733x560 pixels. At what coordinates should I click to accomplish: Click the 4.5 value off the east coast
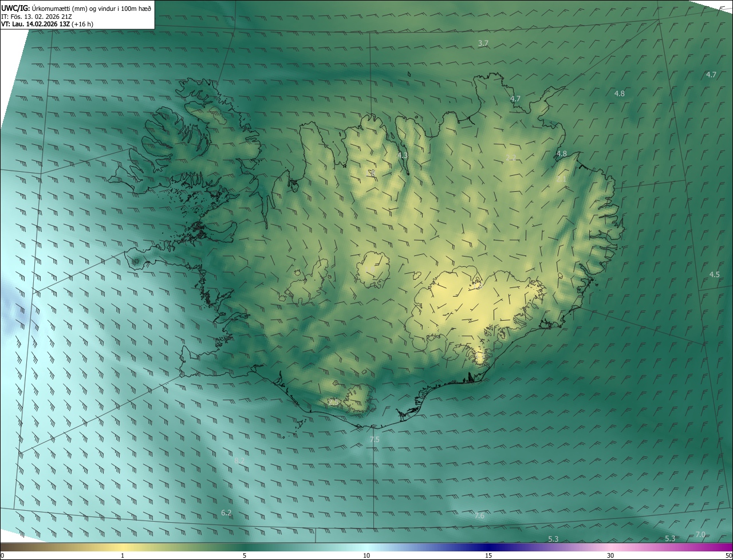[714, 275]
